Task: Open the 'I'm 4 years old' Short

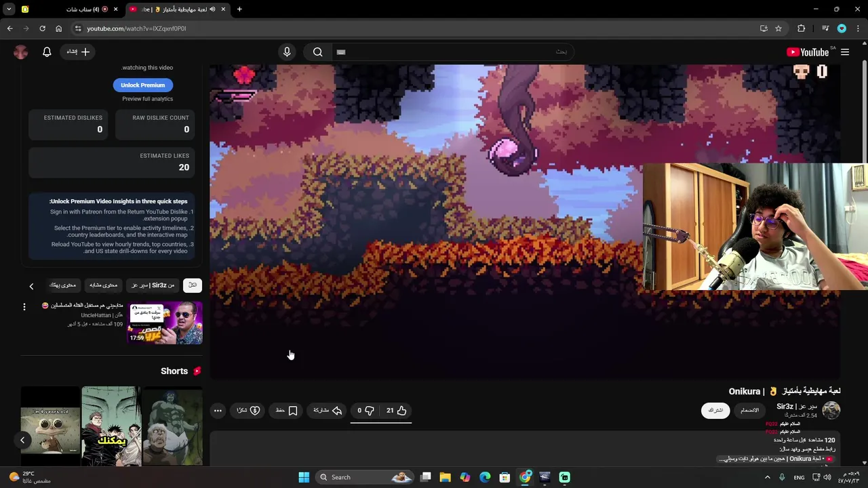Action: click(50, 426)
